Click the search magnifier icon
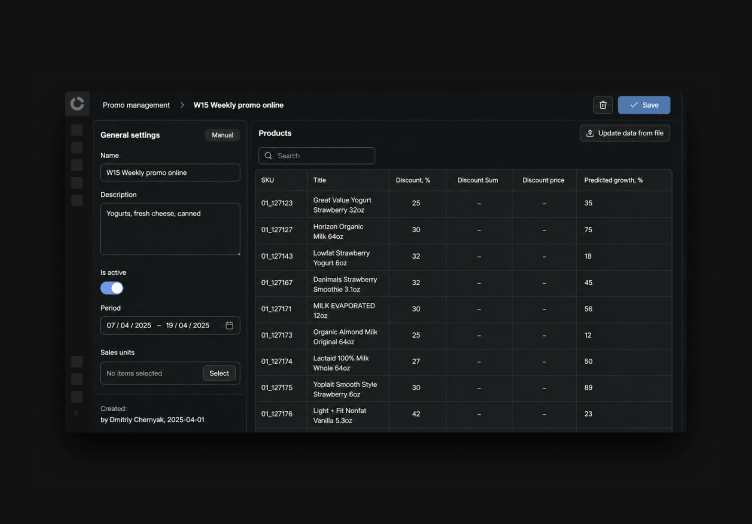The width and height of the screenshot is (752, 524). pos(269,156)
